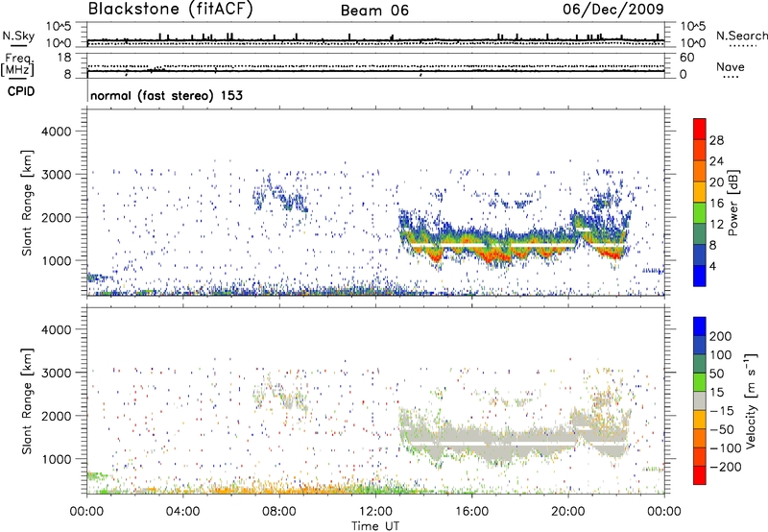Click the 'Nave' legend label
Image resolution: width=768 pixels, height=532 pixels.
click(x=731, y=66)
